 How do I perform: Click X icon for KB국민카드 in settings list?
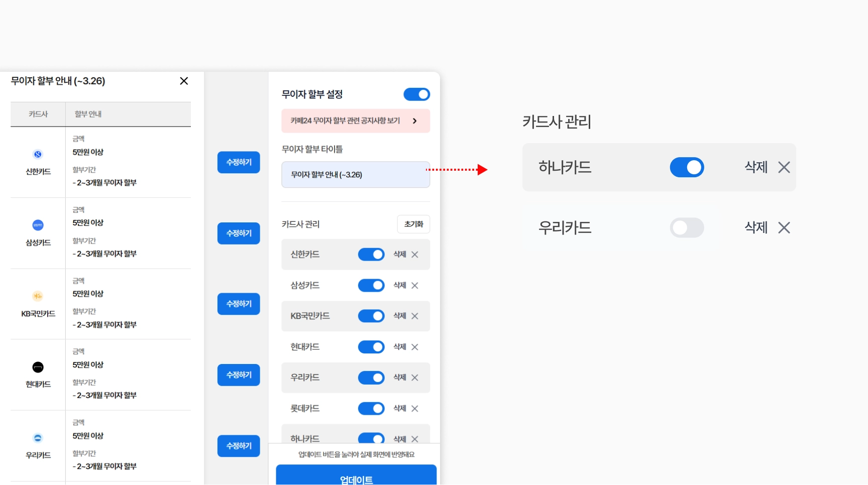click(415, 316)
